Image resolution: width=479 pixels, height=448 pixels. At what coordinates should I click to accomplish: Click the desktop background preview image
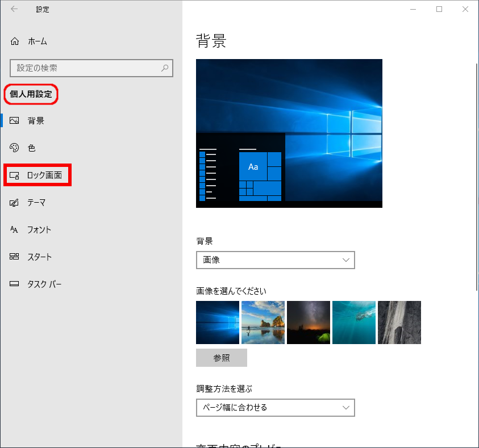(x=289, y=133)
